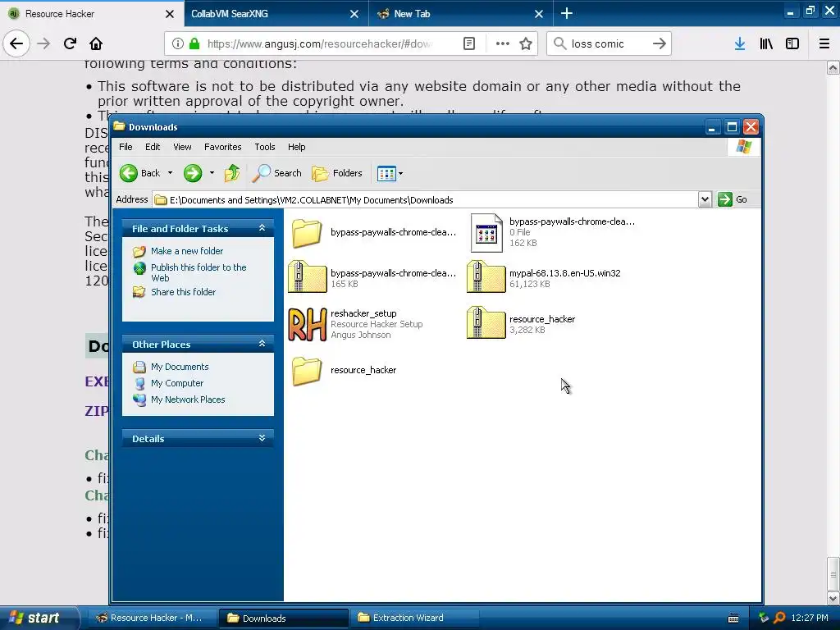Collapse File and Folder Tasks panel
840x630 pixels.
click(262, 228)
